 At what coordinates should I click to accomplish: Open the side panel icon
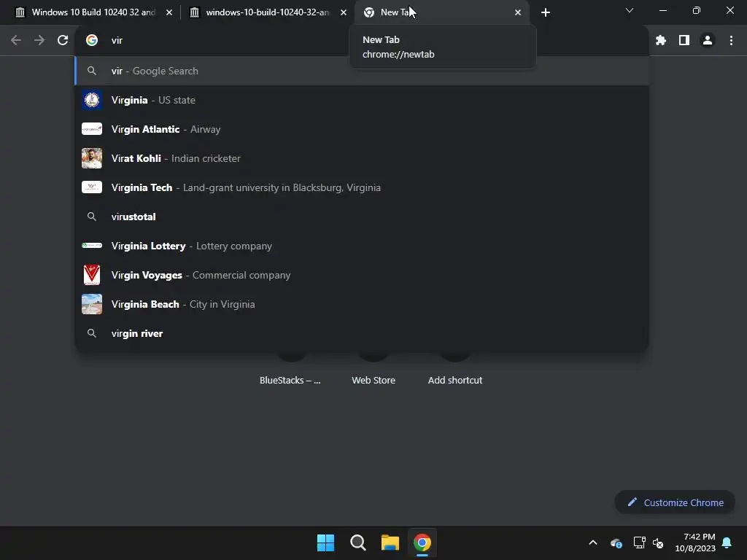tap(684, 41)
